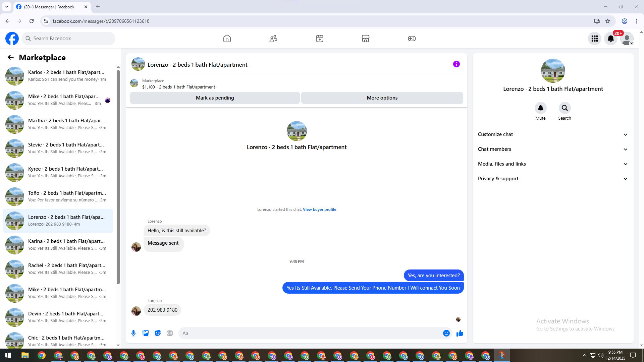Image resolution: width=644 pixels, height=362 pixels.
Task: Expand Media, files and links section
Action: pyautogui.click(x=553, y=164)
